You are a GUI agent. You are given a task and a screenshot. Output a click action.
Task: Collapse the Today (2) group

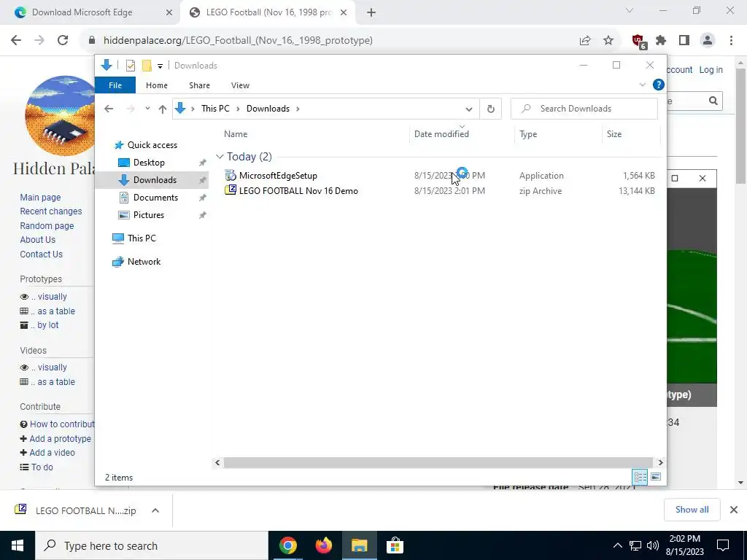pyautogui.click(x=220, y=157)
